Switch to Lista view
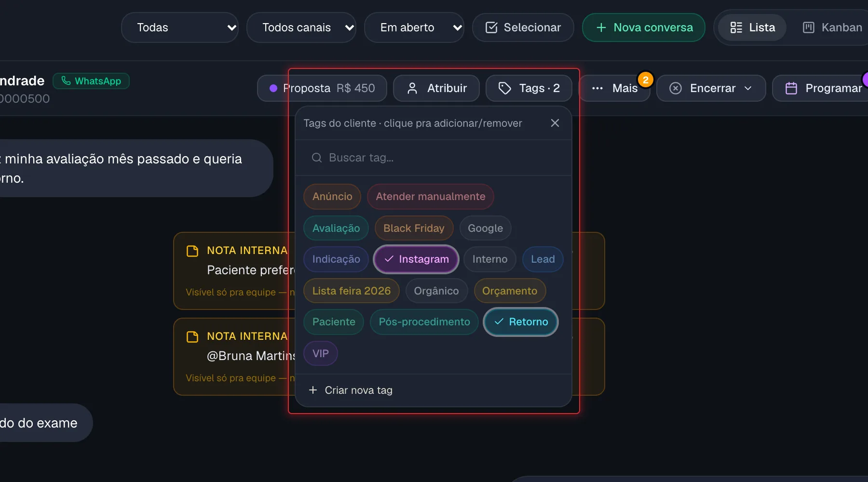This screenshot has width=868, height=482. tap(752, 27)
